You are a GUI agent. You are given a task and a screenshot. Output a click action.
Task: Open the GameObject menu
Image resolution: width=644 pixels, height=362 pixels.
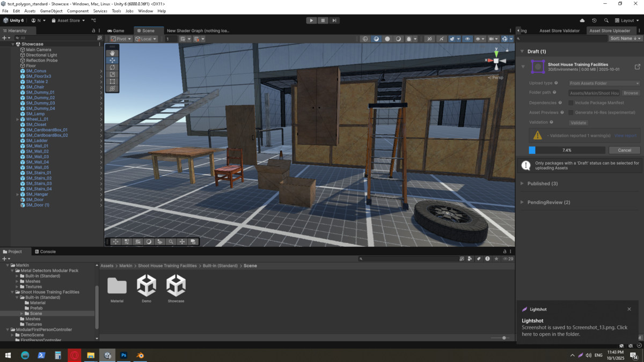(x=51, y=11)
